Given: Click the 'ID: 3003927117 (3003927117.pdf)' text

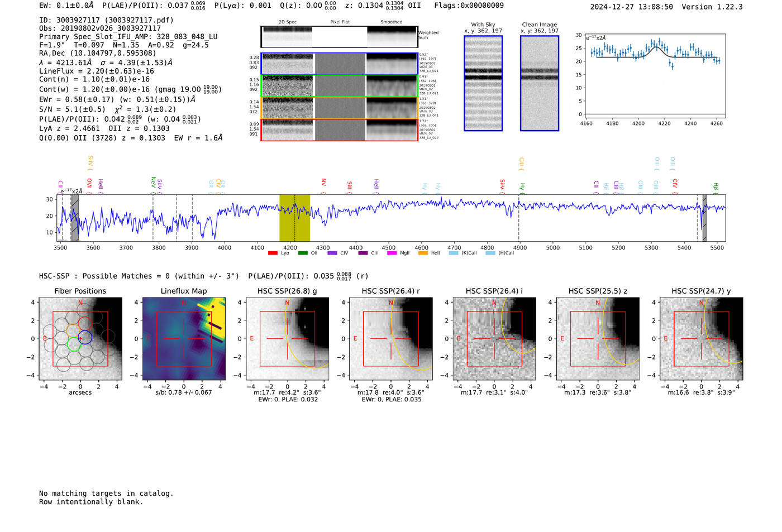Looking at the screenshot, I should click(x=106, y=20).
